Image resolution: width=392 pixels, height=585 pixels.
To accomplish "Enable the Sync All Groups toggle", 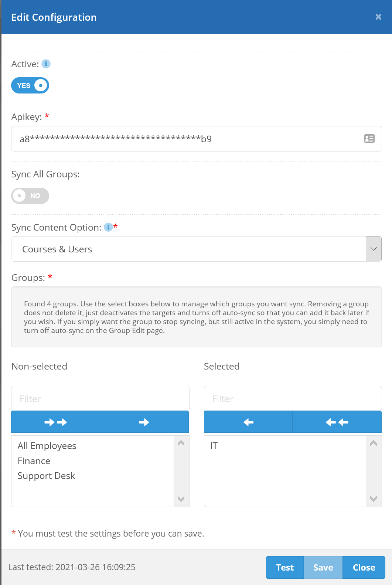I will (30, 195).
